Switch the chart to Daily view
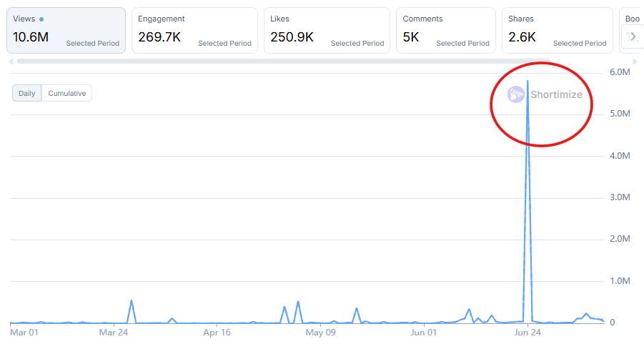Viewport: 644px width, 349px height. coord(27,94)
